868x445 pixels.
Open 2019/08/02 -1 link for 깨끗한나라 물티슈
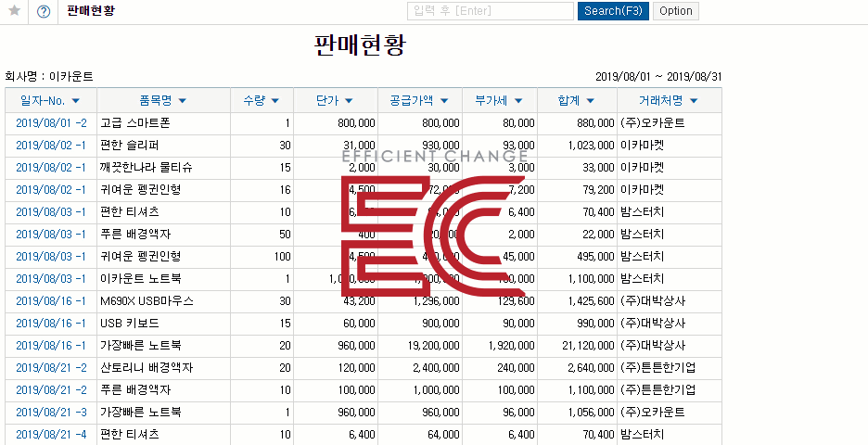51,168
